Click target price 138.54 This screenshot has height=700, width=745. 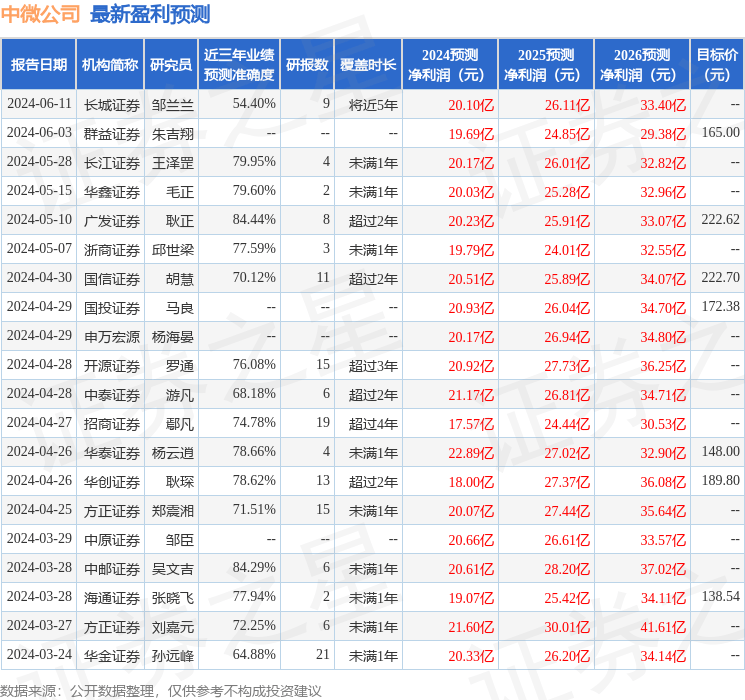(x=721, y=596)
